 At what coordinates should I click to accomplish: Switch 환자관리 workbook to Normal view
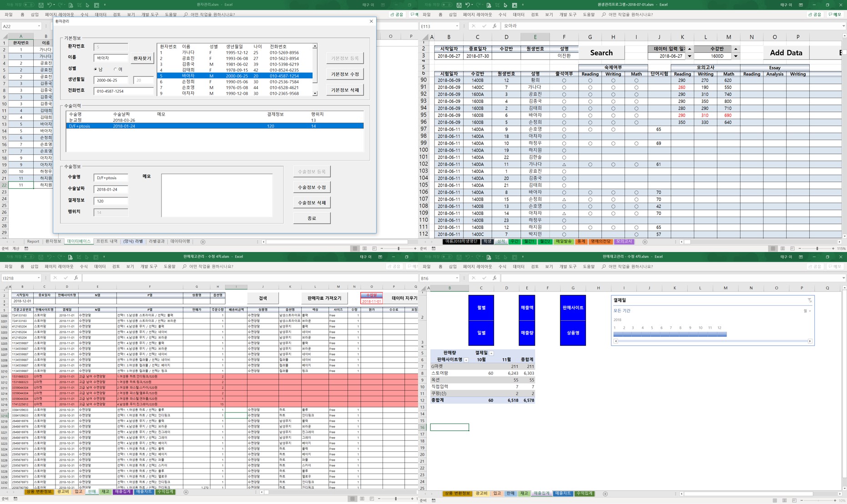coord(355,249)
